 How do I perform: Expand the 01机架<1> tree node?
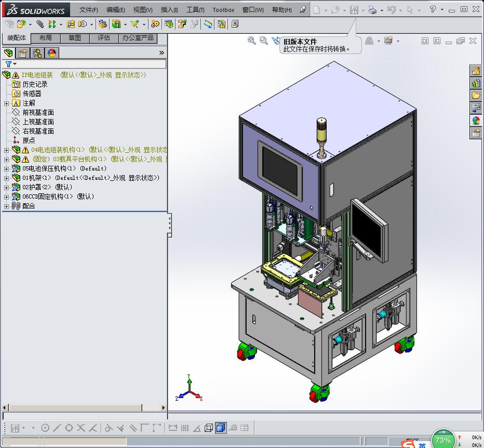(x=6, y=178)
